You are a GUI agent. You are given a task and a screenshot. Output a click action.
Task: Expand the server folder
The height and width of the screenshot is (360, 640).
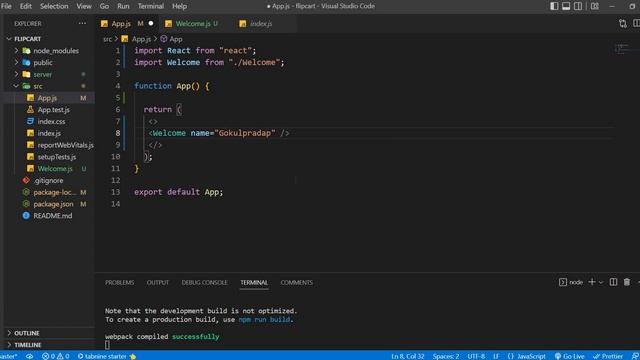pos(16,74)
